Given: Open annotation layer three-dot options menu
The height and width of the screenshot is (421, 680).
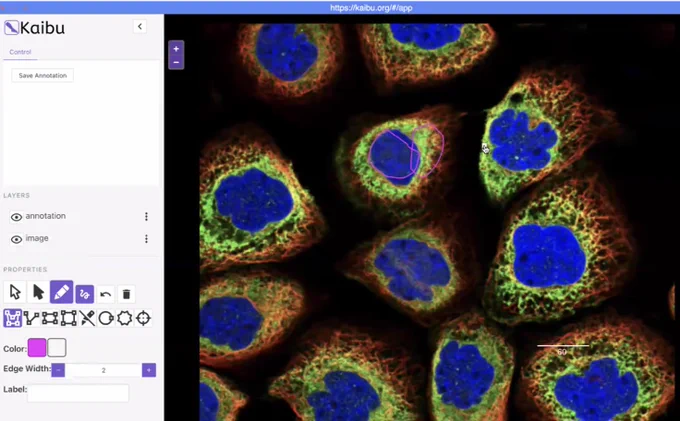Looking at the screenshot, I should click(x=146, y=216).
